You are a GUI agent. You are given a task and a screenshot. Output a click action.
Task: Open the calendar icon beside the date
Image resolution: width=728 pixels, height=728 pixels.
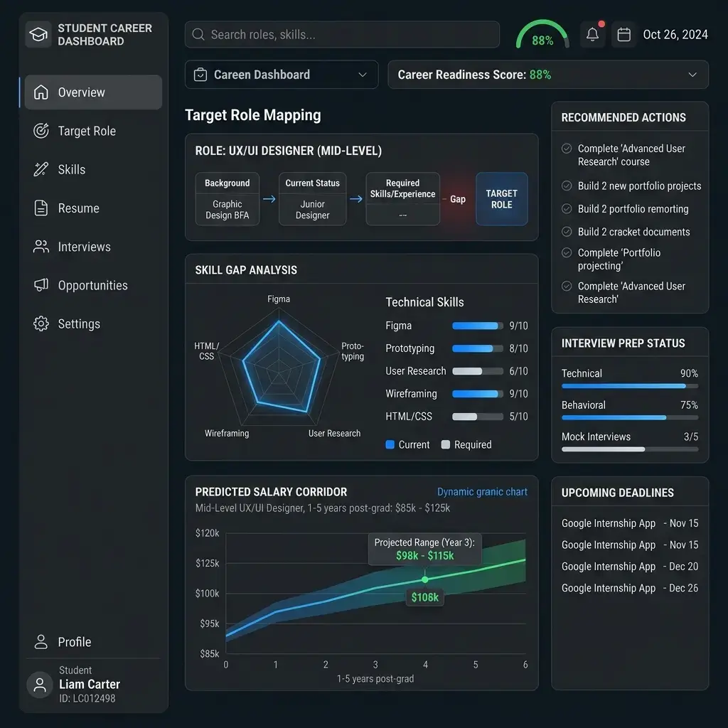click(x=623, y=34)
